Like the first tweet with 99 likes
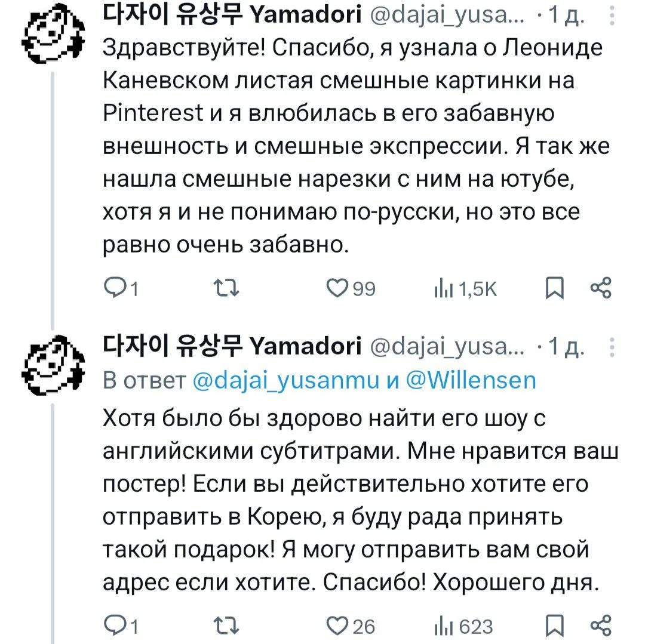The height and width of the screenshot is (644, 645). point(351,288)
